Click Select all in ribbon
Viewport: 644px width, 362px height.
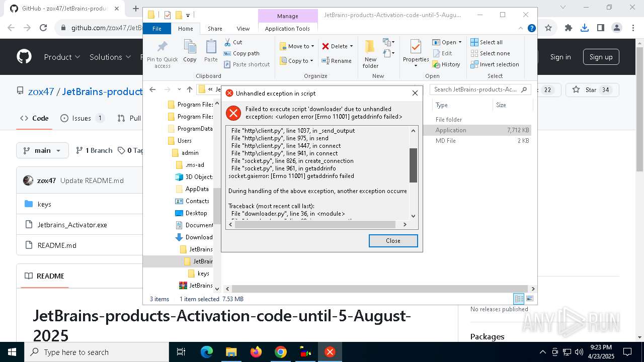(487, 42)
